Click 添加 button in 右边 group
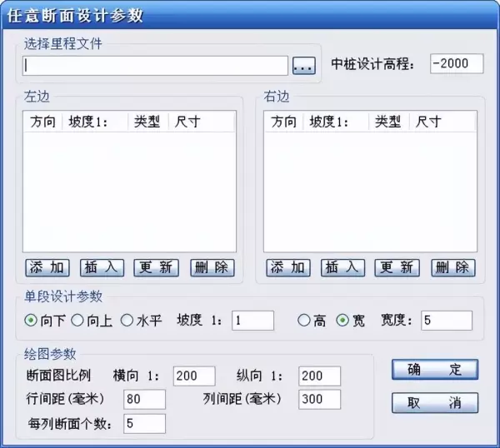The image size is (500, 448). point(288,267)
